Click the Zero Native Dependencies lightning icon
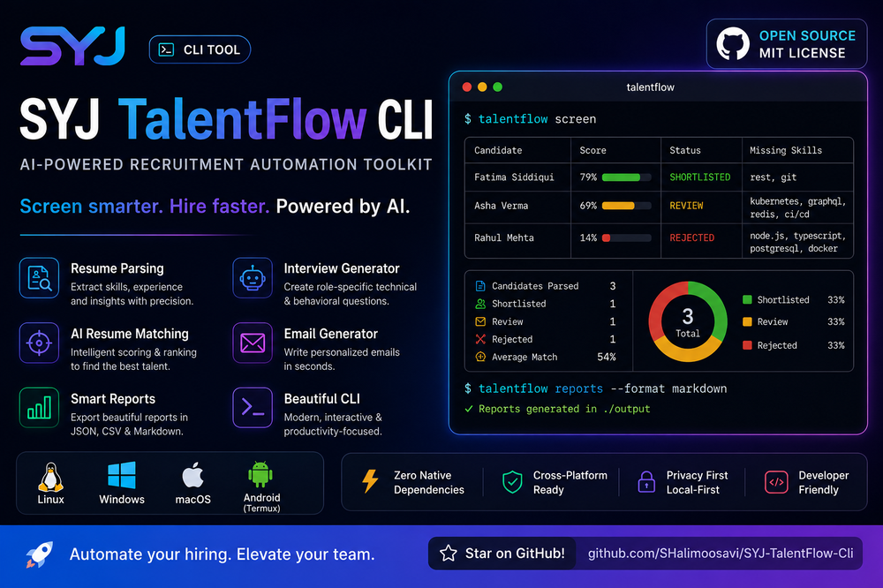Screen dimensions: 883x588 pos(370,481)
